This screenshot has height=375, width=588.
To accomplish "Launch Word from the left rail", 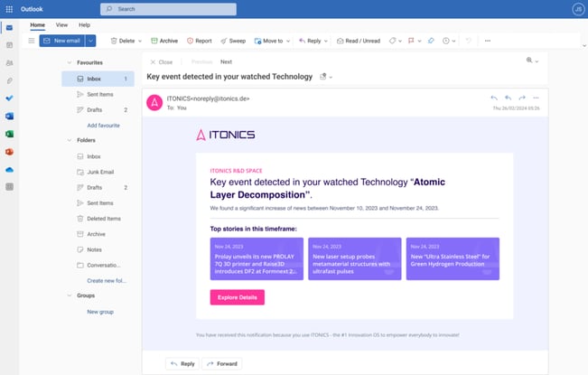I will pyautogui.click(x=9, y=117).
